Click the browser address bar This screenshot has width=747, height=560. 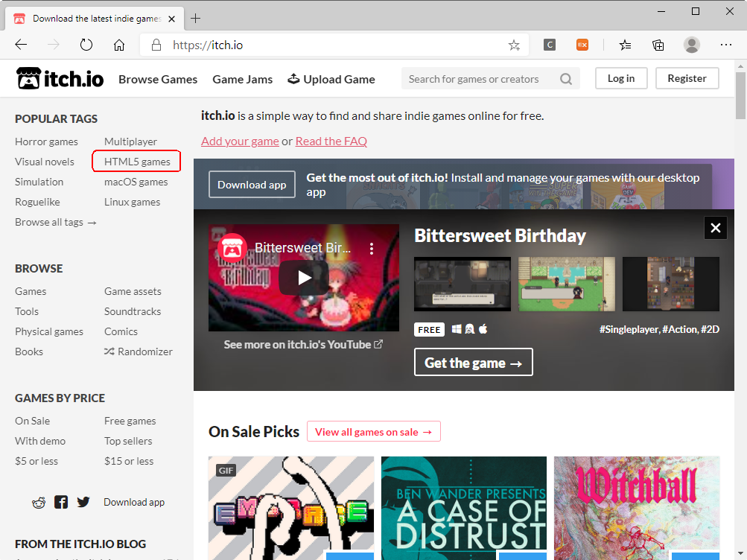click(x=334, y=45)
